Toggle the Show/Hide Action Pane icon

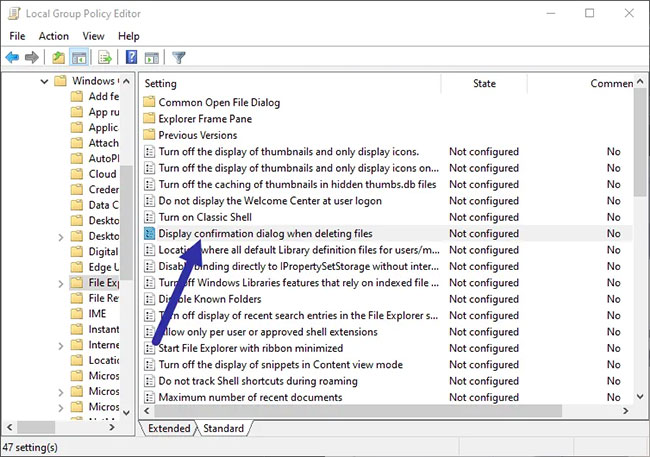click(151, 57)
